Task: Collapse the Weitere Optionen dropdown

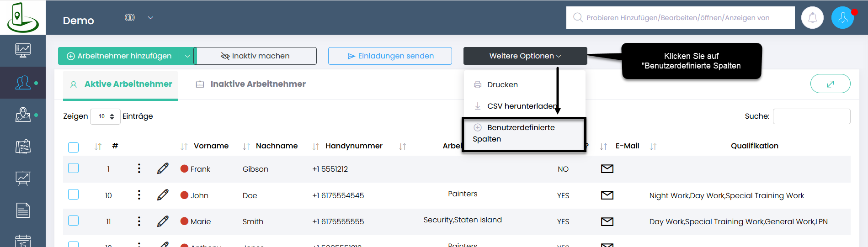Action: [x=525, y=56]
